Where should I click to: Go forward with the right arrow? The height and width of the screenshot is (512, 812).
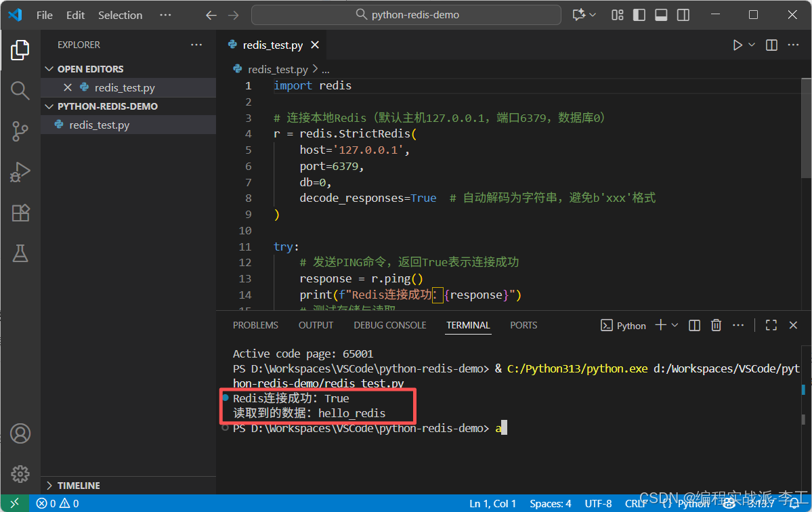pos(234,15)
